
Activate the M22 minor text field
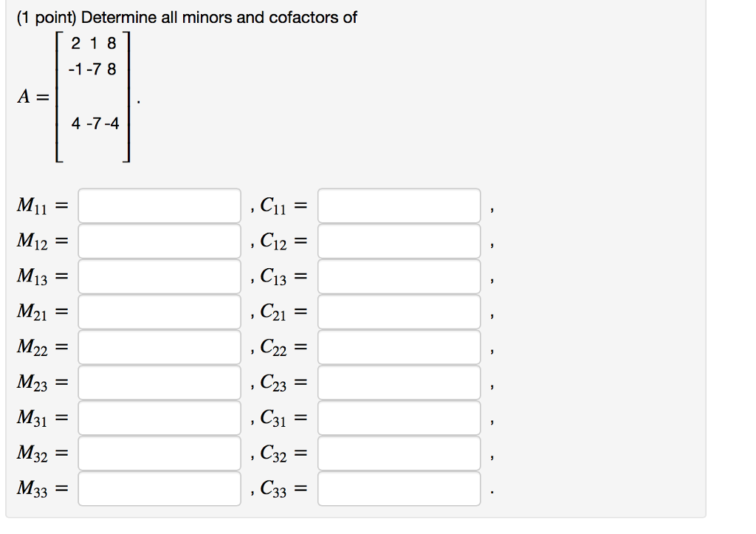coord(159,348)
